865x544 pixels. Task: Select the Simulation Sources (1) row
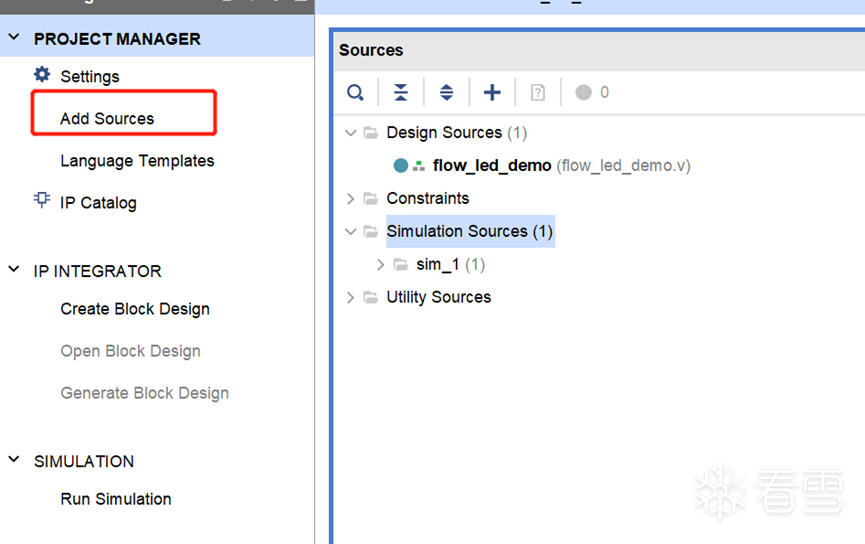click(470, 231)
